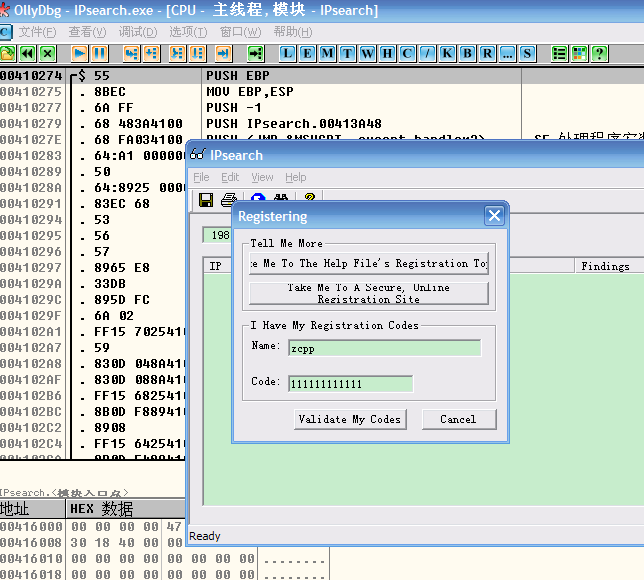The width and height of the screenshot is (644, 580).
Task: Click the Trace over icon
Action: pyautogui.click(x=198, y=54)
